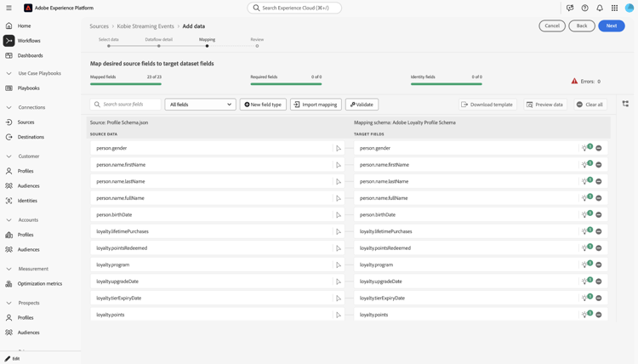Click the Required fields progress bar
This screenshot has width=638, height=364.
[x=286, y=84]
